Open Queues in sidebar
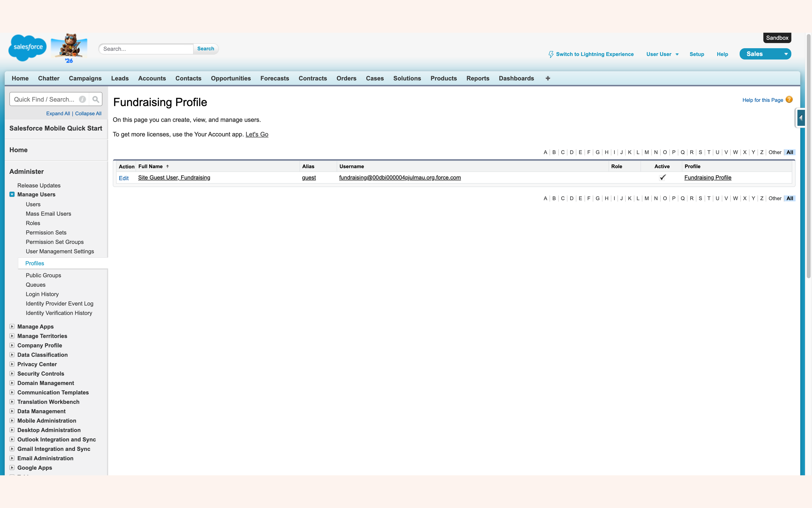Screen dimensions: 812x508 click(36, 284)
